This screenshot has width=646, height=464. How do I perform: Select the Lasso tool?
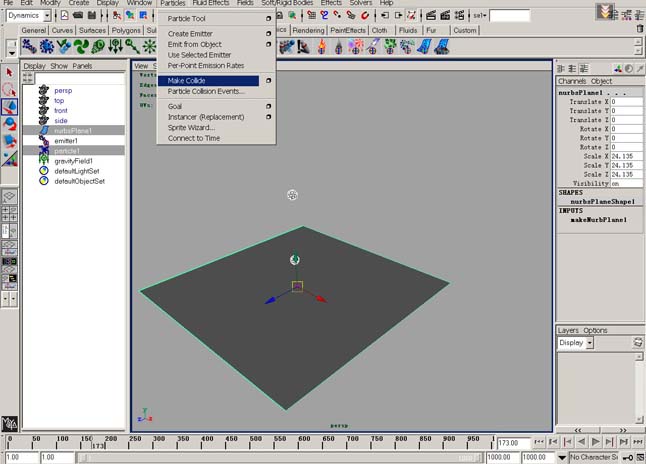[9, 89]
